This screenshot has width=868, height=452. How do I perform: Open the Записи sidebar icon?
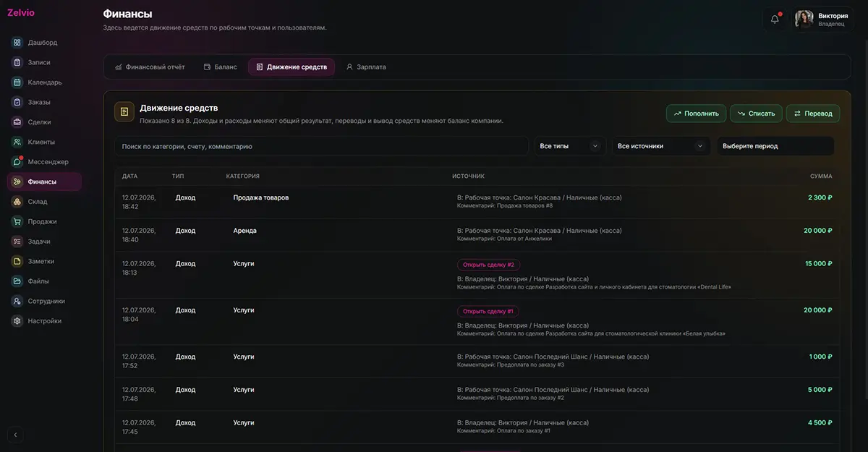[x=17, y=62]
